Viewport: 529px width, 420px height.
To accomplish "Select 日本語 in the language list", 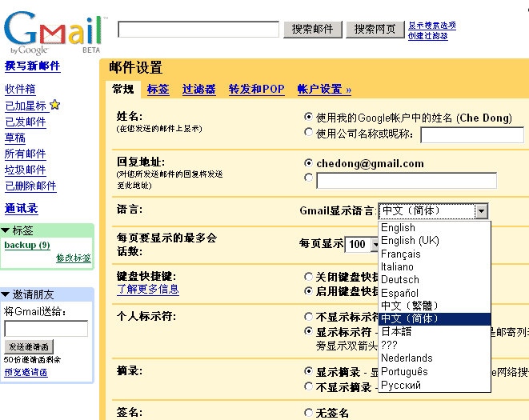I will (396, 332).
